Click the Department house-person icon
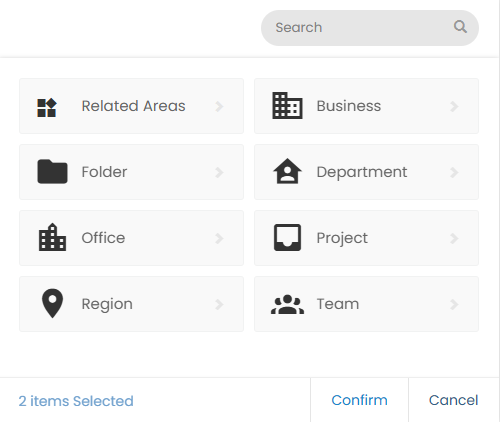The height and width of the screenshot is (422, 500). tap(287, 171)
